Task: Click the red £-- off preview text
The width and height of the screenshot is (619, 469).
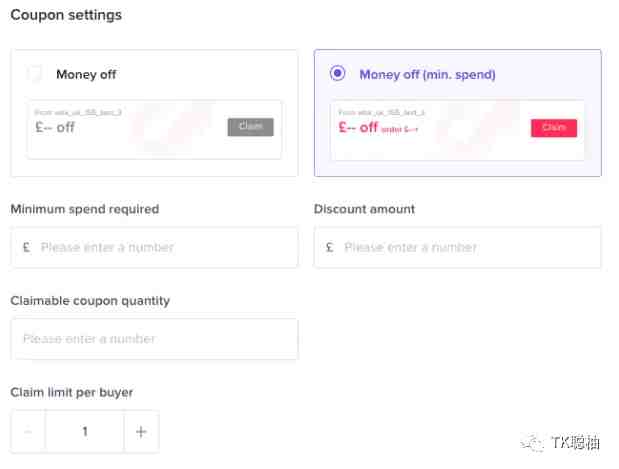Action: 358,128
